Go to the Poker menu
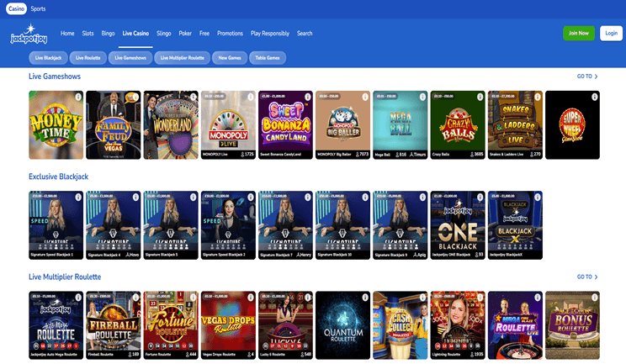626x364 pixels. [x=185, y=34]
